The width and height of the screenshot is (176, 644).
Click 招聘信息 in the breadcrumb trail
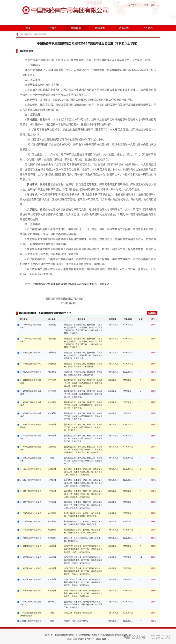click(28, 34)
